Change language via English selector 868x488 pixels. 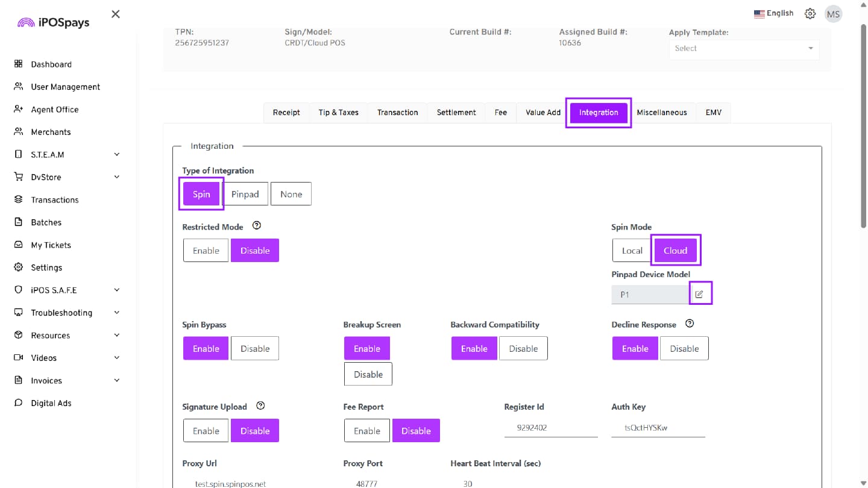[774, 14]
